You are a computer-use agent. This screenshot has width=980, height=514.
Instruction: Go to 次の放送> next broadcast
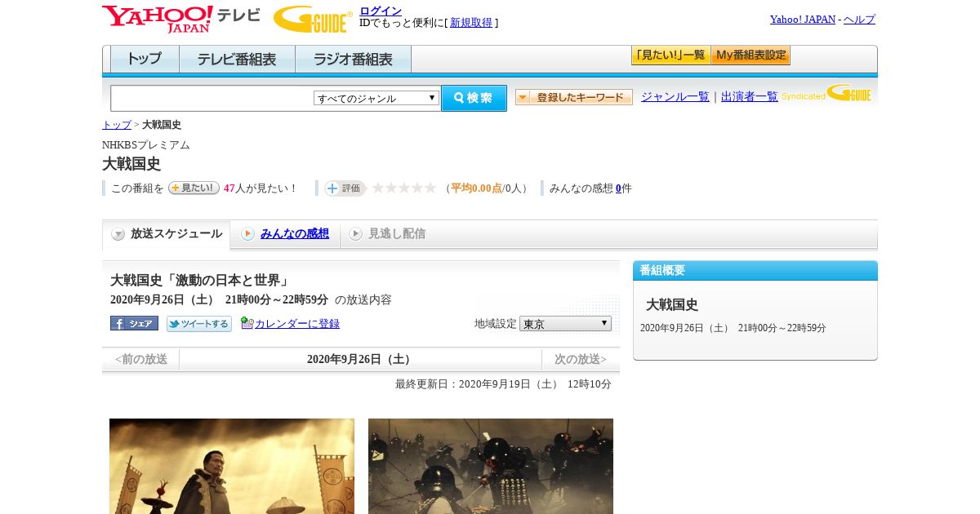tap(581, 359)
